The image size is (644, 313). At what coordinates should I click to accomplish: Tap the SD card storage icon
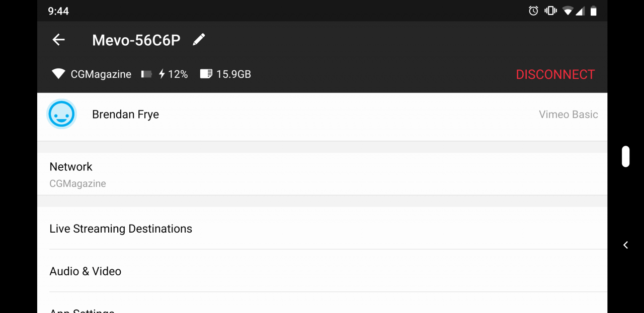pos(206,74)
